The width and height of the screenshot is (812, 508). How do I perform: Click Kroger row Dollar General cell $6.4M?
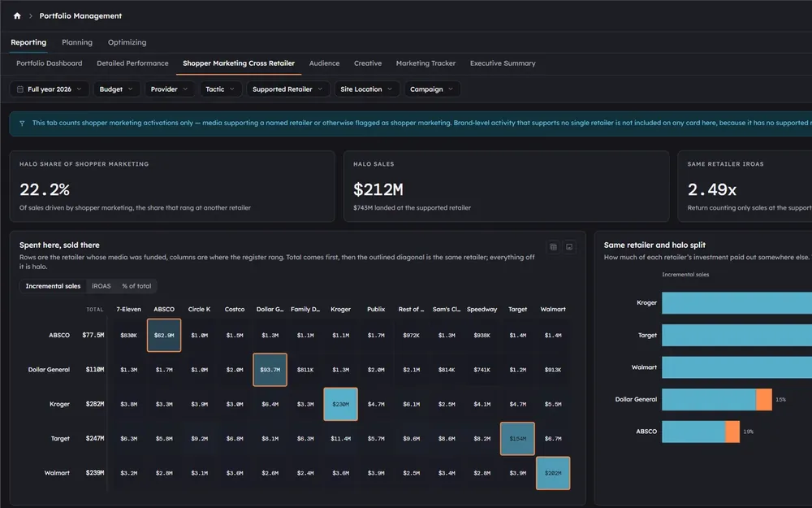[x=270, y=404]
